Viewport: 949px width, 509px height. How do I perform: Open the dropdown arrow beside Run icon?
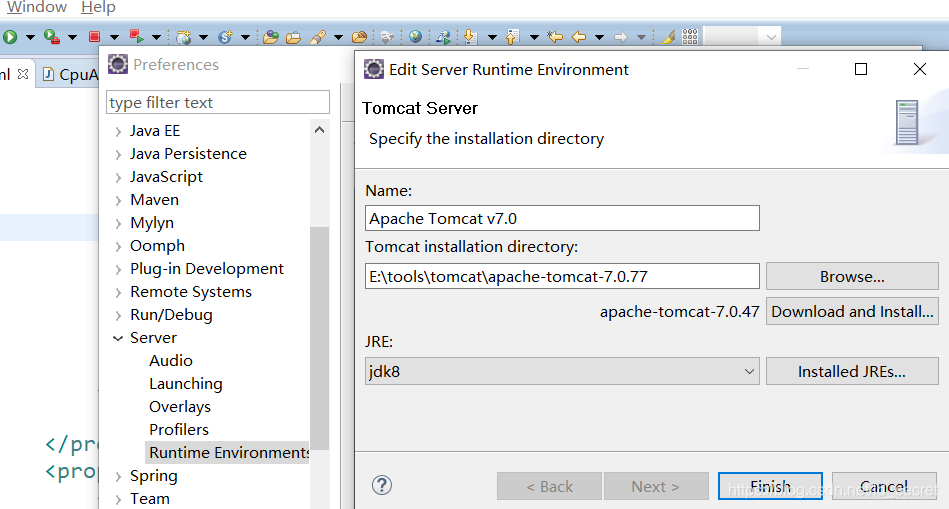[x=30, y=38]
